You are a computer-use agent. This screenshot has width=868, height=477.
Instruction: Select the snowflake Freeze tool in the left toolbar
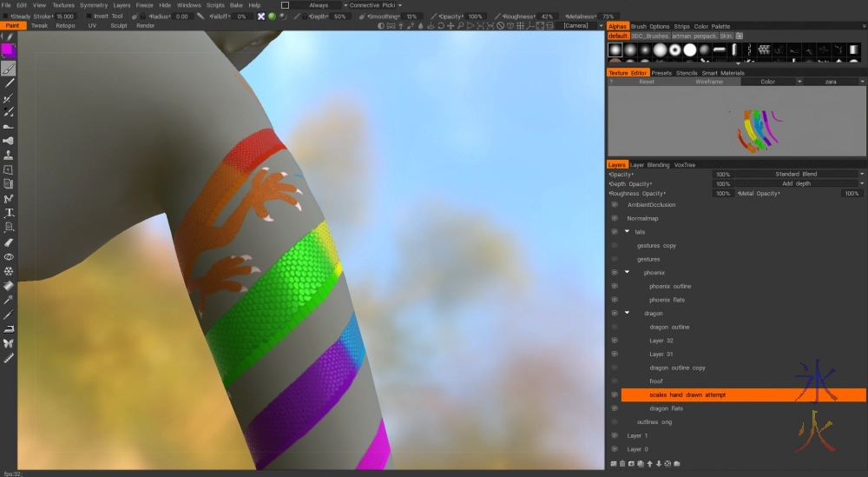coord(9,271)
